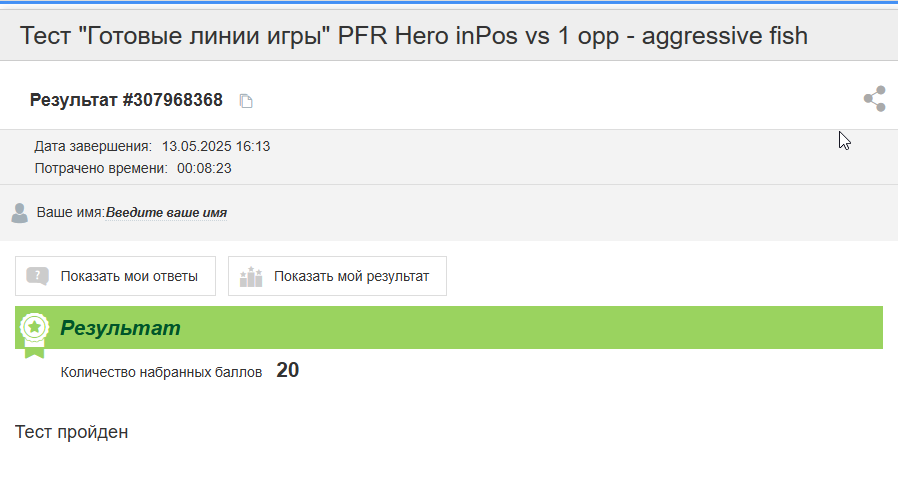Open the share icon for this result
Screen dimensions: 898x497
pyautogui.click(x=875, y=98)
